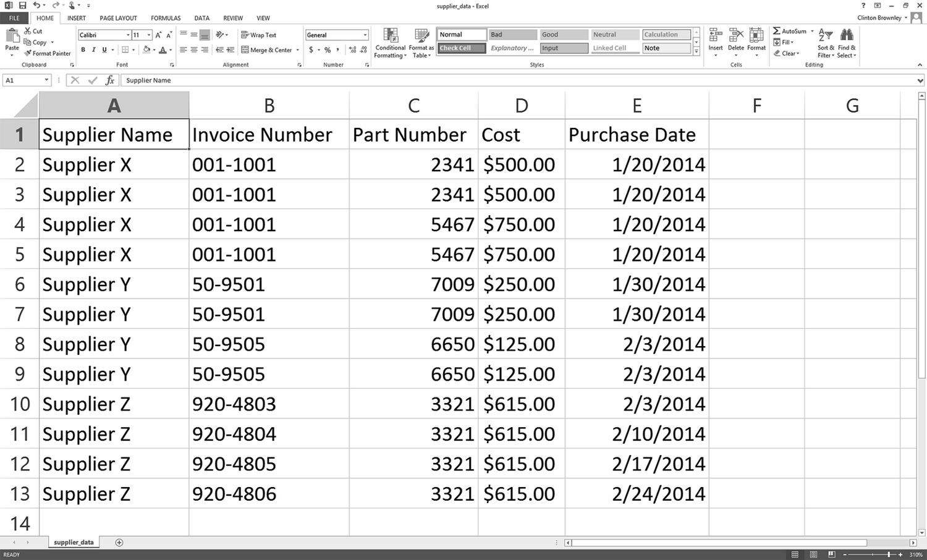
Task: Expand the formula bar
Action: pos(921,80)
